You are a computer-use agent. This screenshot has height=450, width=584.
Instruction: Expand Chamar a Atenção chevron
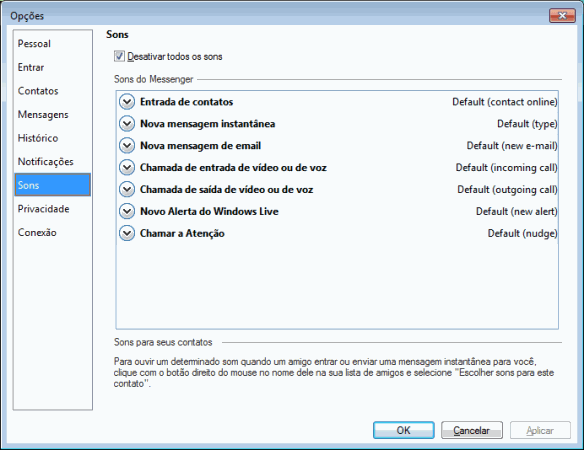127,234
